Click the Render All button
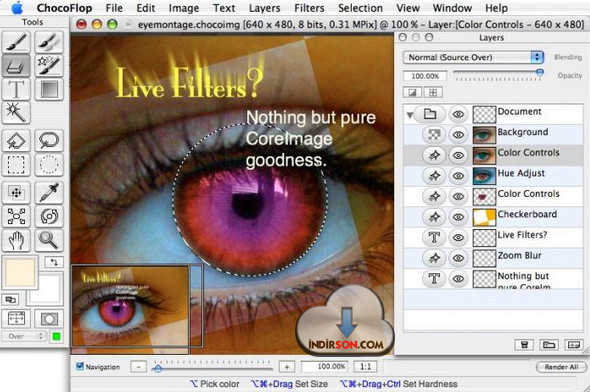590x392 pixels. (x=561, y=367)
